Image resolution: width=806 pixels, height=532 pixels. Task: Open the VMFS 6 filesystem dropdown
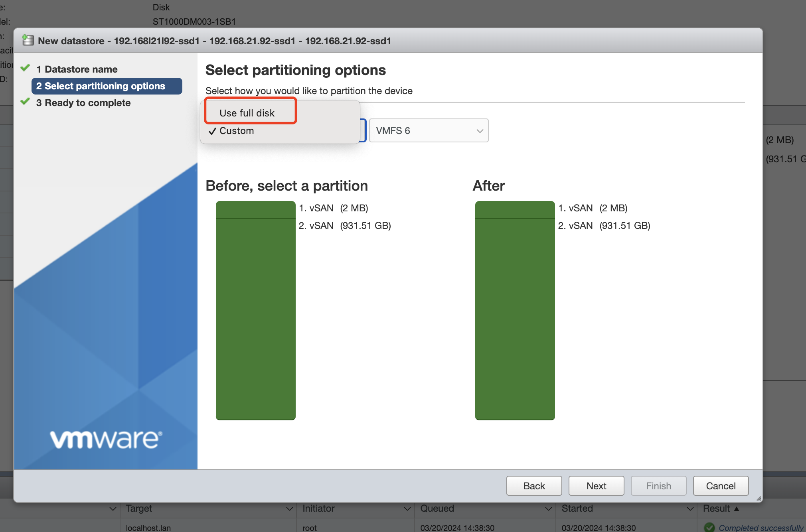tap(429, 131)
